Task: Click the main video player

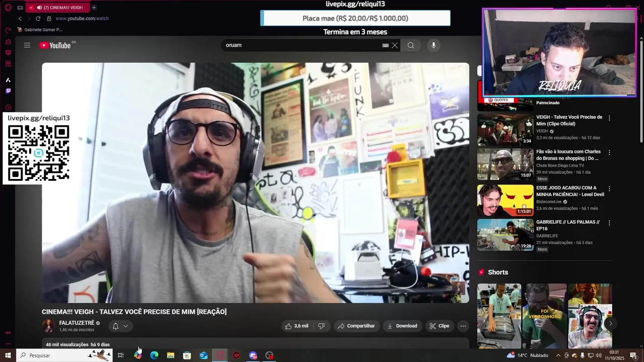Action: 256,183
